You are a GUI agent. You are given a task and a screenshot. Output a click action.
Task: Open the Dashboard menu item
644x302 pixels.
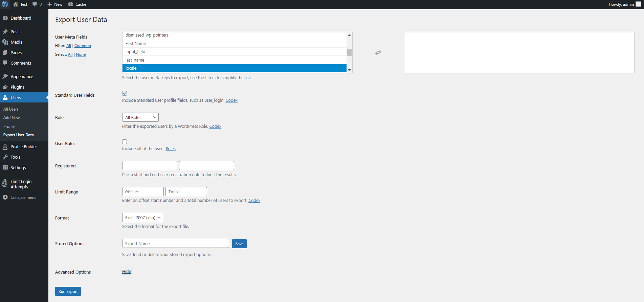click(21, 18)
